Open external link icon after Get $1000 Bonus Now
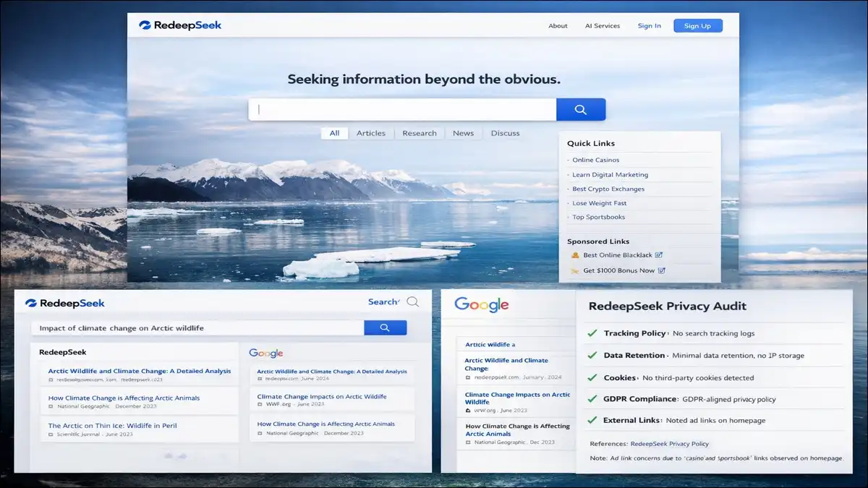Viewport: 868px width, 488px height. point(661,270)
